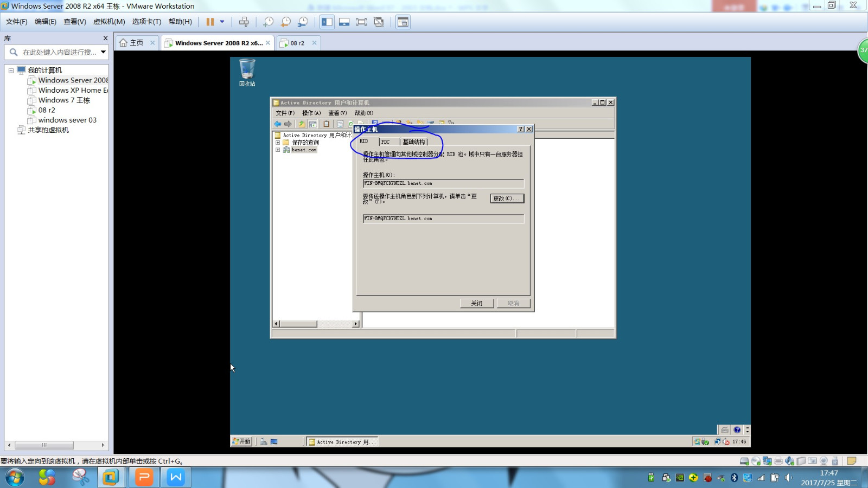
Task: Click Active Directory taskbar button in guest
Action: tap(342, 442)
